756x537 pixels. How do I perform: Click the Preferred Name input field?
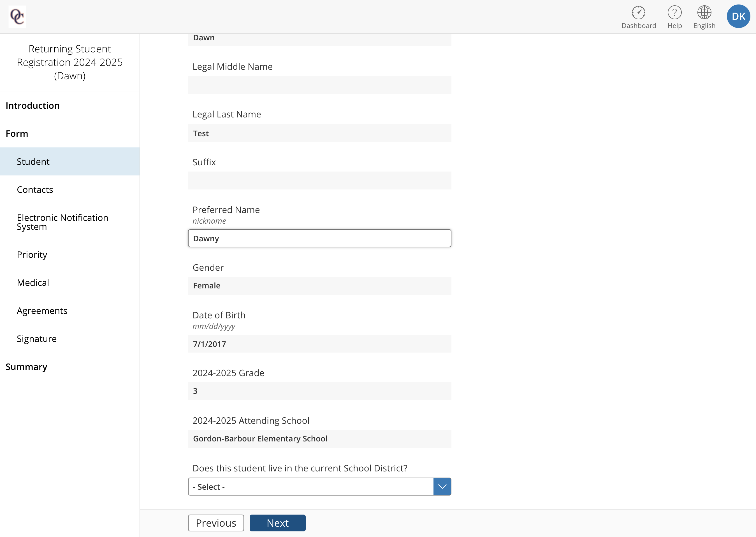pyautogui.click(x=319, y=238)
